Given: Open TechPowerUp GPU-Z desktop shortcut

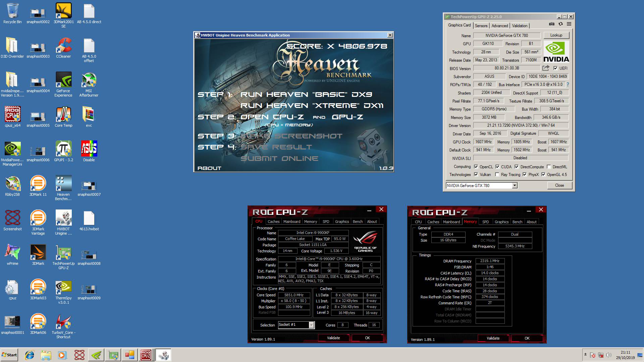Looking at the screenshot, I should [63, 257].
